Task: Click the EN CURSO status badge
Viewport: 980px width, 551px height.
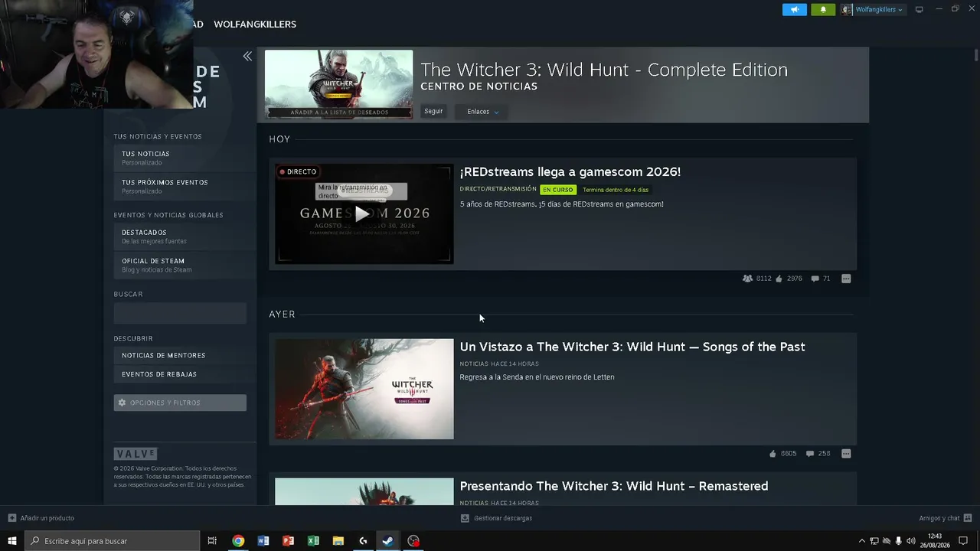Action: [x=557, y=190]
